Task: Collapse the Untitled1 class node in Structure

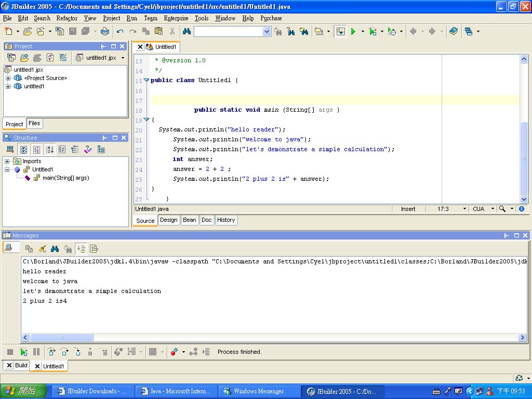Action: pos(7,169)
